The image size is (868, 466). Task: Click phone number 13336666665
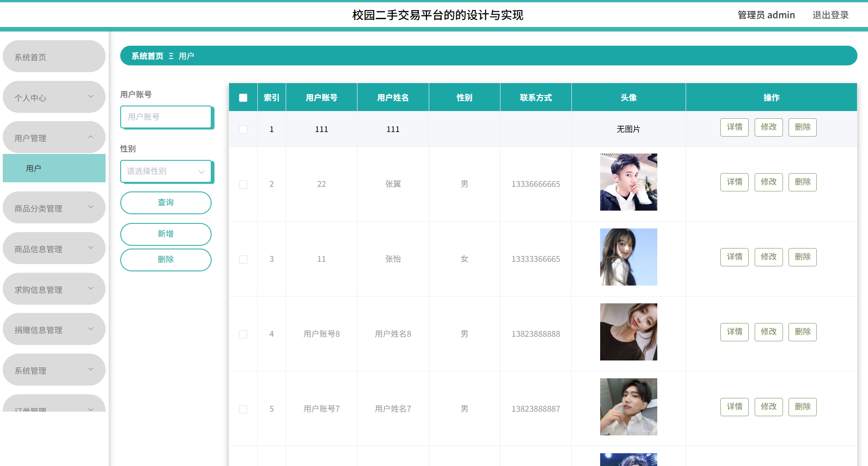coord(536,184)
